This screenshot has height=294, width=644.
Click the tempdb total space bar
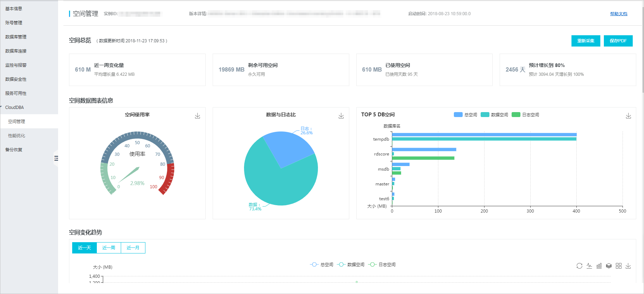pyautogui.click(x=484, y=135)
